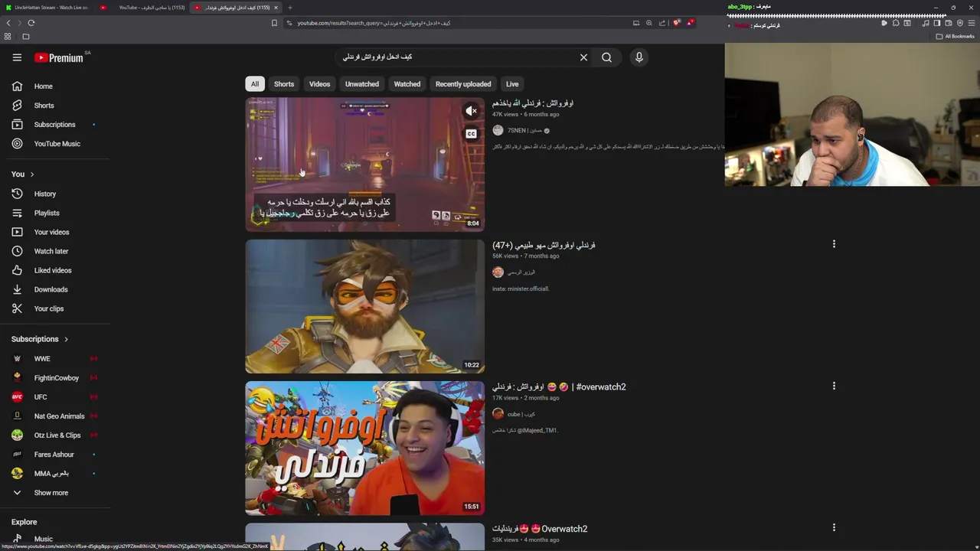The image size is (980, 551).
Task: Click the Brave Rewards triangle icon
Action: pos(690,23)
